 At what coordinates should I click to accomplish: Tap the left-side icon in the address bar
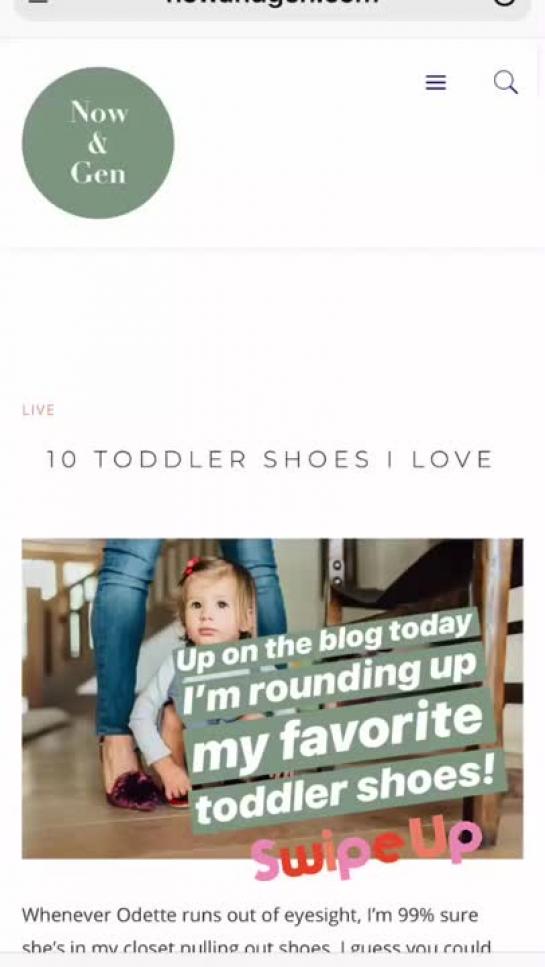[x=38, y=1]
